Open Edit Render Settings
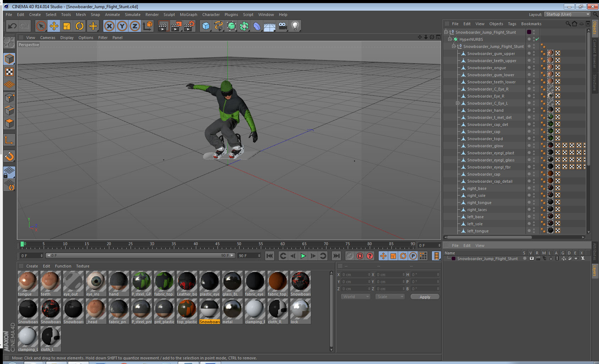Viewport: 599px width, 364px height. pos(189,26)
